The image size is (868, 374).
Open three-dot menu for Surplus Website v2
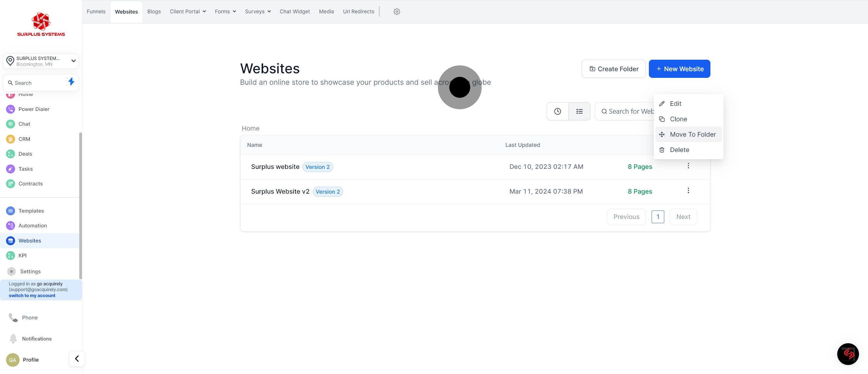688,191
